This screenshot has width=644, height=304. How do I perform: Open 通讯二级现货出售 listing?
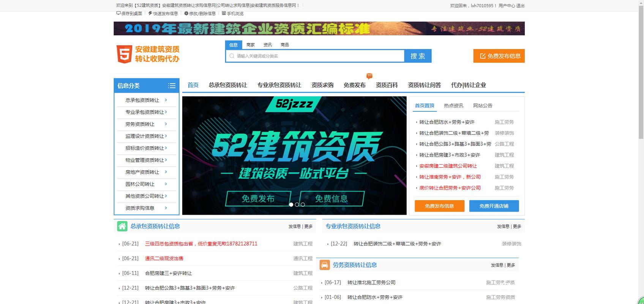coord(164,258)
